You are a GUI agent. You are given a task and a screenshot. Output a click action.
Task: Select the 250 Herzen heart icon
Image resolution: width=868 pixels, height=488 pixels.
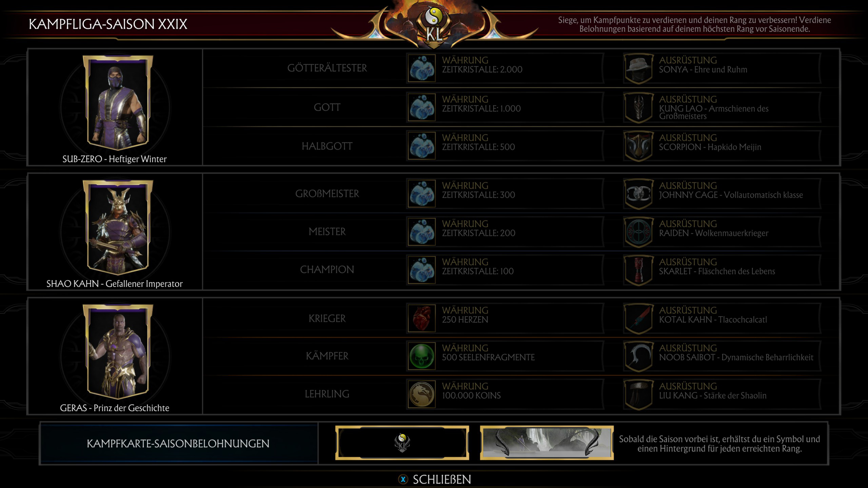click(422, 318)
